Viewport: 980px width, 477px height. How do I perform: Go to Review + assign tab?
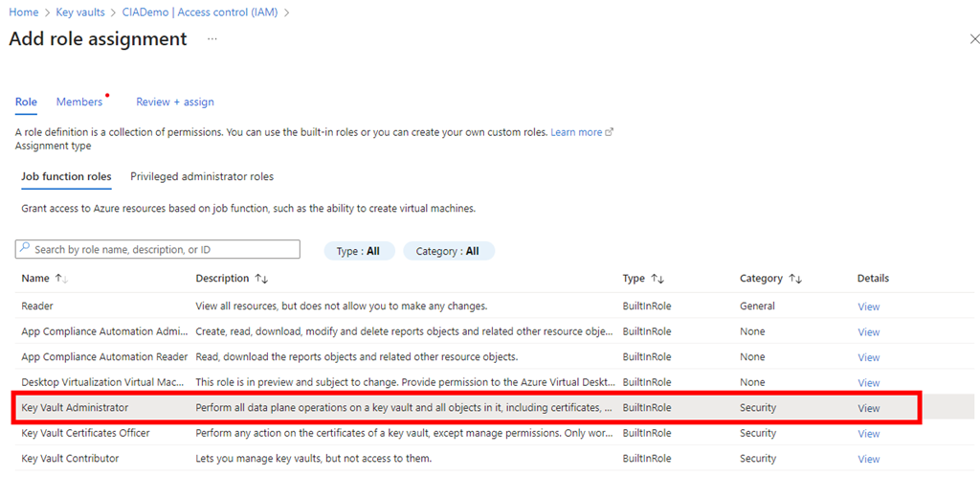(175, 102)
